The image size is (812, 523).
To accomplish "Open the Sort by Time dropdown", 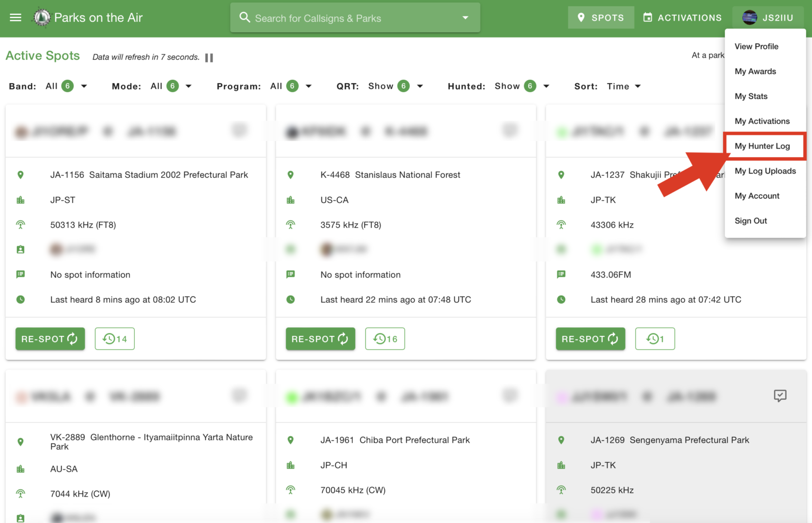I will [624, 86].
